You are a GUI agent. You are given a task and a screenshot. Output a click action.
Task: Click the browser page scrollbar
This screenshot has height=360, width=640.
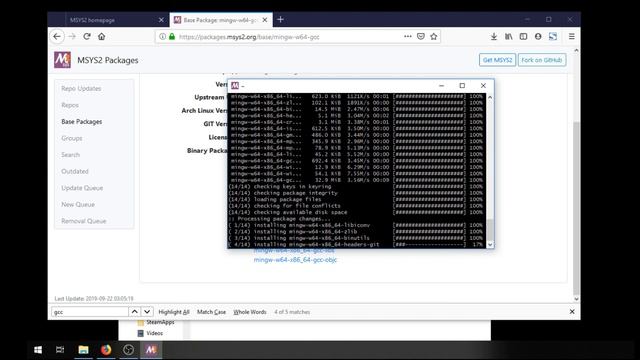(576, 208)
